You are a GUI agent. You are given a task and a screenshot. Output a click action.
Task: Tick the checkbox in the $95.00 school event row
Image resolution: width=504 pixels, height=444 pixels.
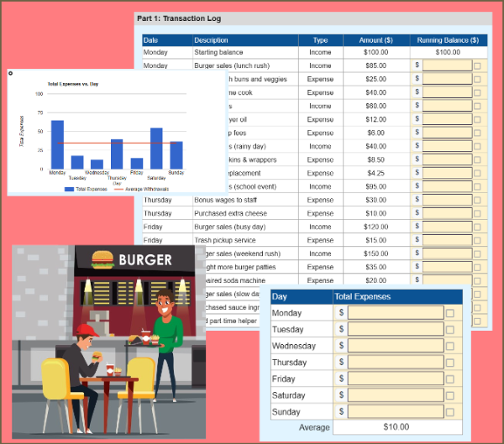477,187
